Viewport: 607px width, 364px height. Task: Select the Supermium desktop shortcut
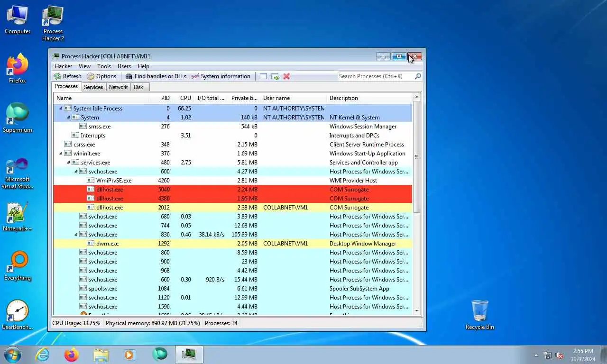click(x=18, y=118)
